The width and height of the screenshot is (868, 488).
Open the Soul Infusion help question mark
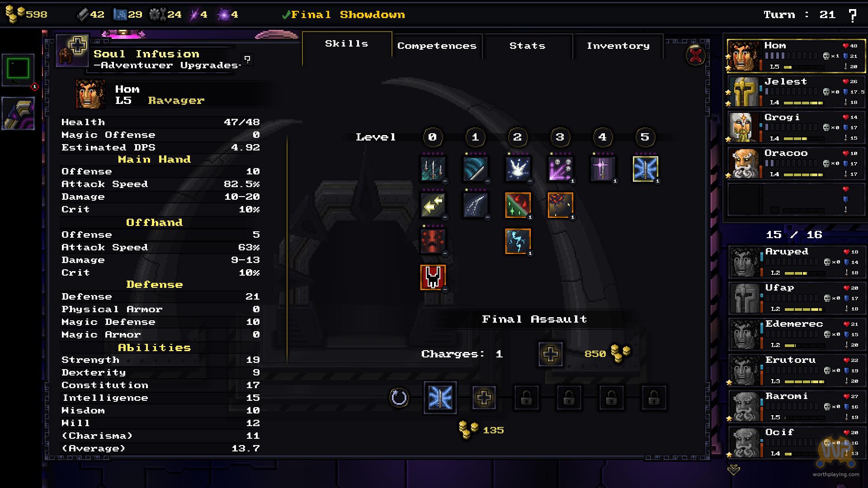pyautogui.click(x=247, y=59)
